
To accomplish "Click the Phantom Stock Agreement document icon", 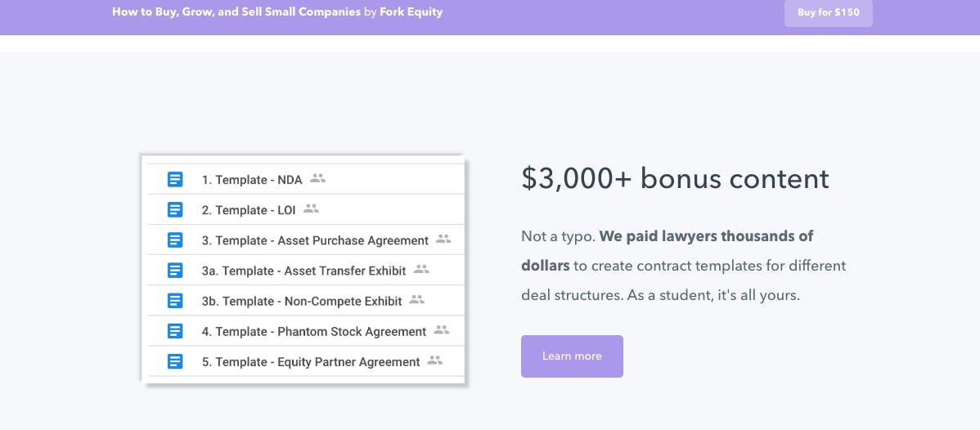I will (175, 331).
